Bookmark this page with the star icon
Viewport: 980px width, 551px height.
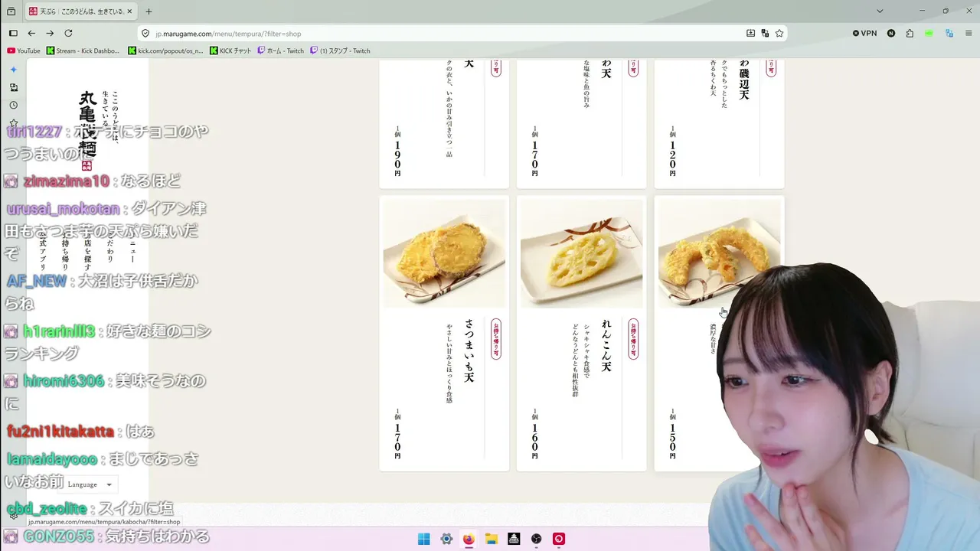click(x=779, y=34)
